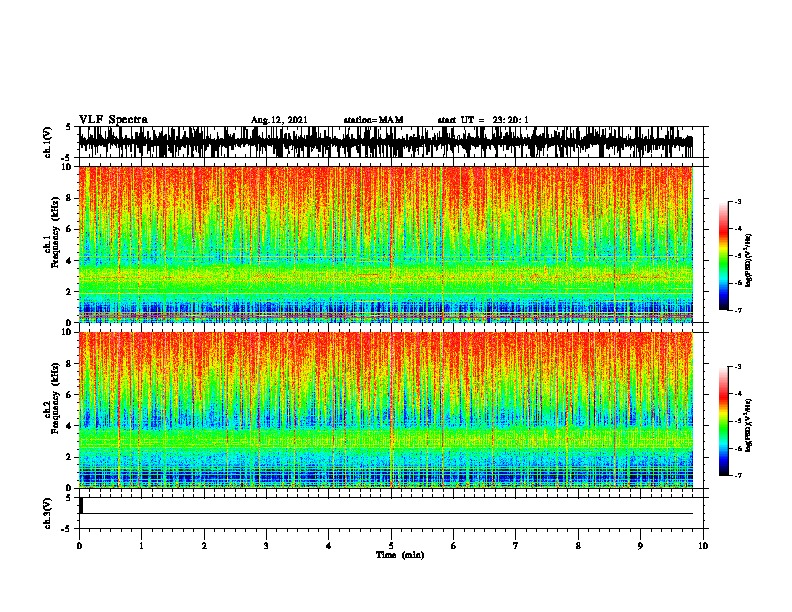Click the ch.2 colorbar gradient scale

click(x=724, y=421)
